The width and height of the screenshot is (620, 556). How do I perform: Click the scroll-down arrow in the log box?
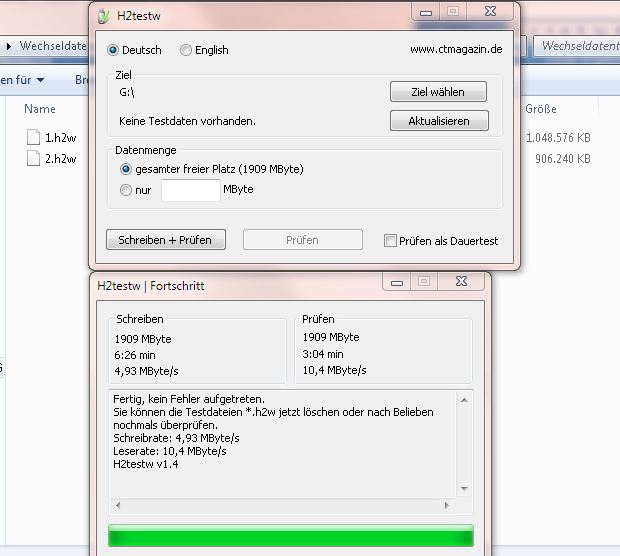coord(464,489)
